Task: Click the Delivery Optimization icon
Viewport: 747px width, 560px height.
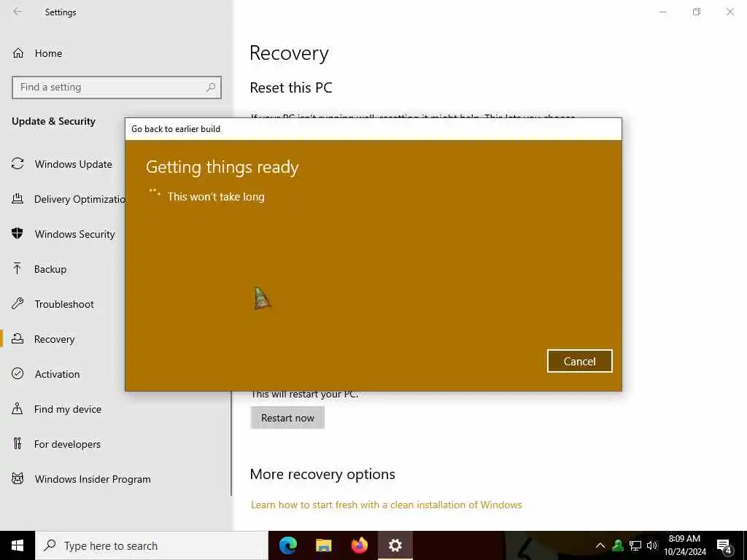Action: pos(18,198)
